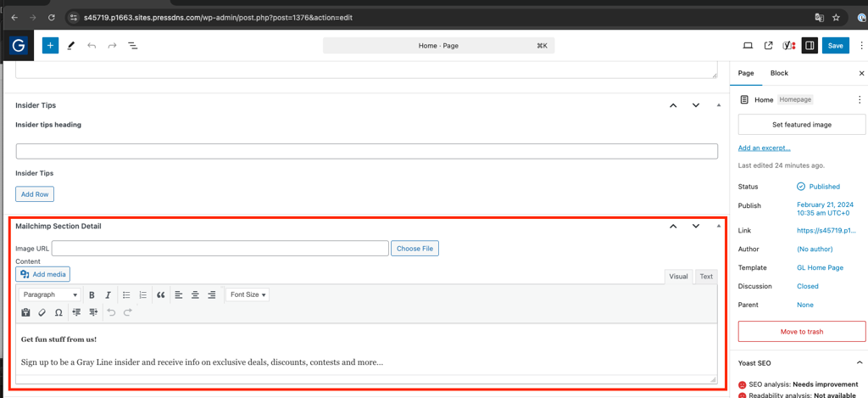Click the Choose File button
868x398 pixels.
415,249
